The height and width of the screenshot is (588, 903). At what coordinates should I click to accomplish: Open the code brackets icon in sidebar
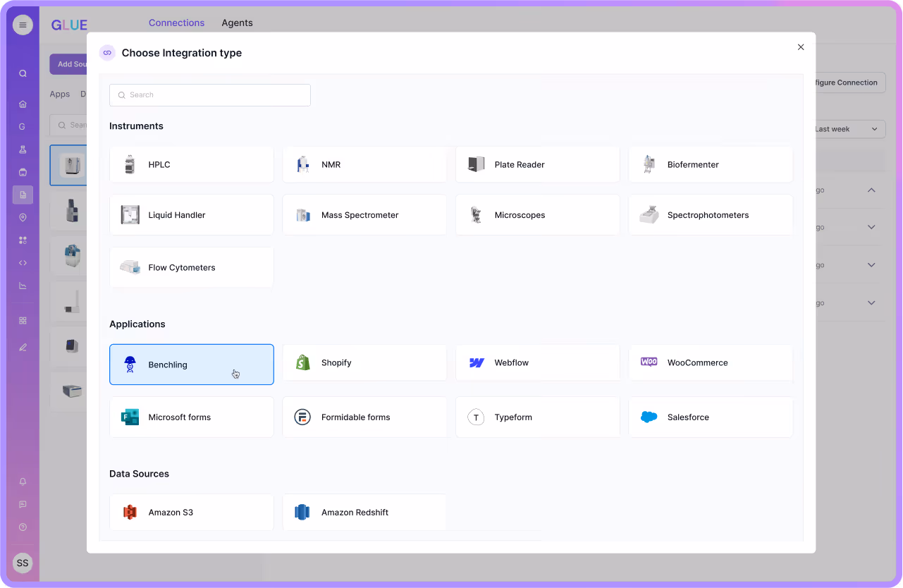[x=23, y=263]
